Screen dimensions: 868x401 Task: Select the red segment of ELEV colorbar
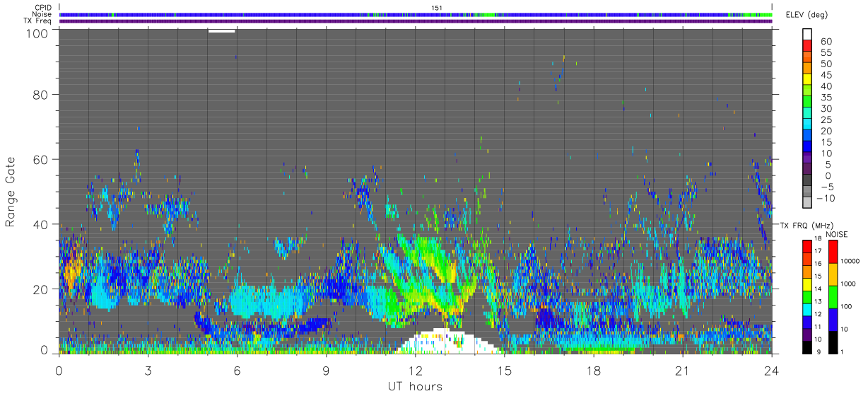pos(807,46)
